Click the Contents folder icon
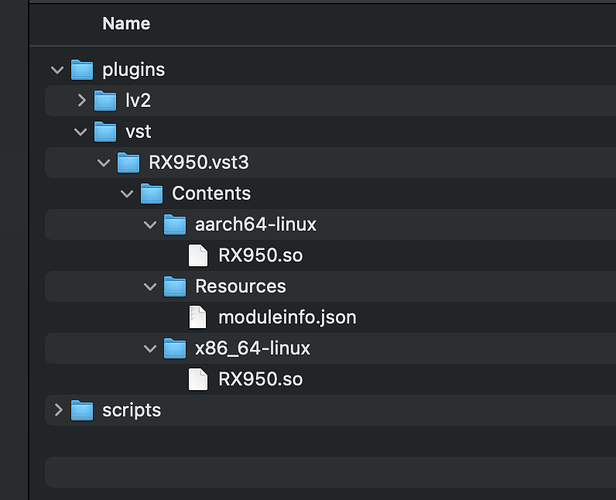This screenshot has width=616, height=500. pos(151,193)
